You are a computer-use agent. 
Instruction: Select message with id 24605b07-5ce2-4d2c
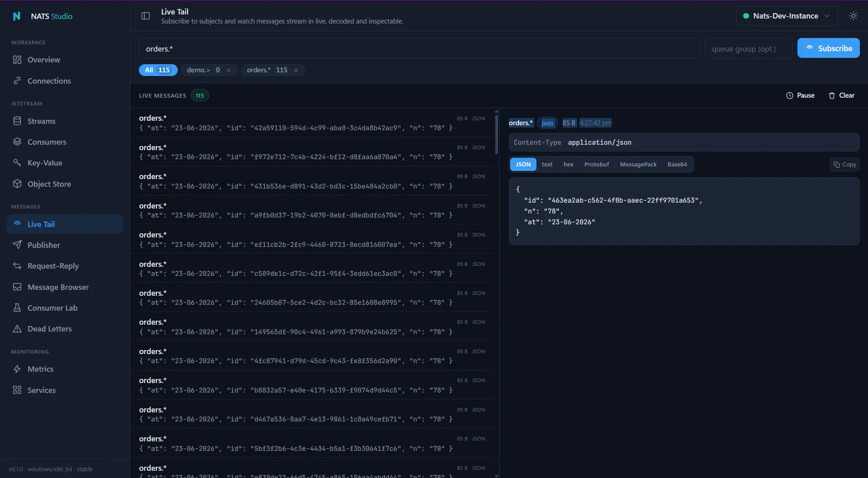click(312, 298)
